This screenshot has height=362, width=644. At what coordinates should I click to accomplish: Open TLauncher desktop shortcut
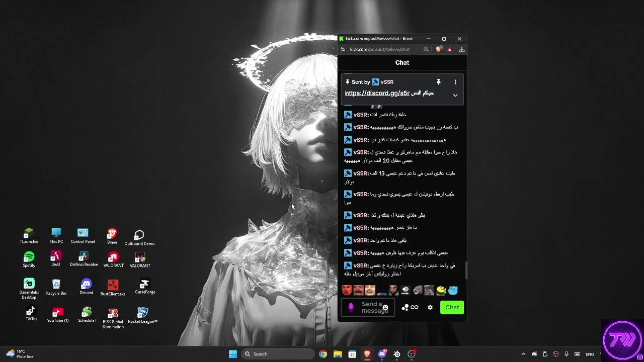[29, 236]
